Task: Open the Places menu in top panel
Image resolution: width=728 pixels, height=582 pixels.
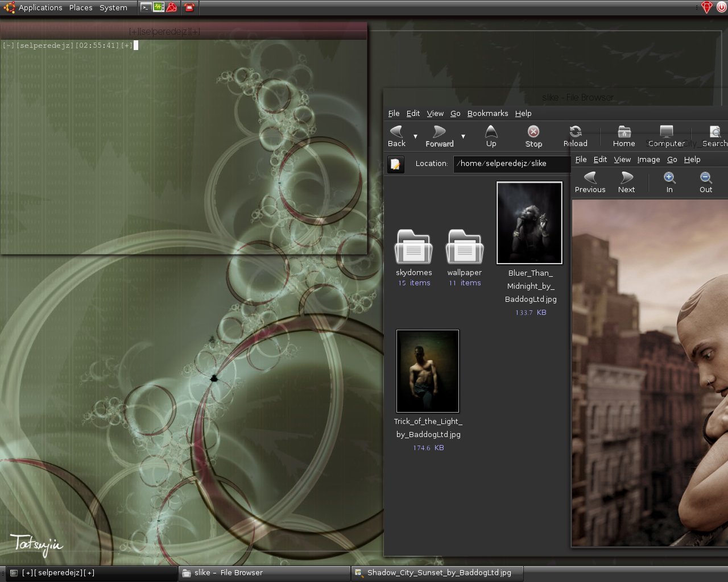Action: [81, 7]
